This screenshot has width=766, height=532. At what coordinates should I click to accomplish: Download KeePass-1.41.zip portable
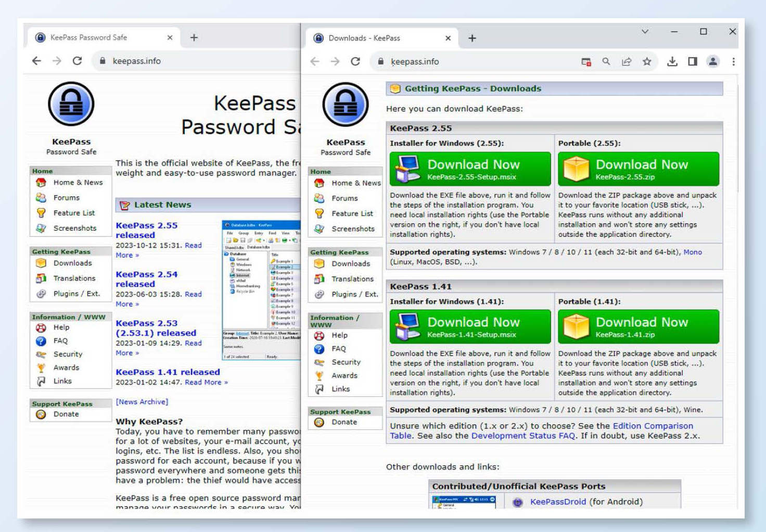(639, 327)
